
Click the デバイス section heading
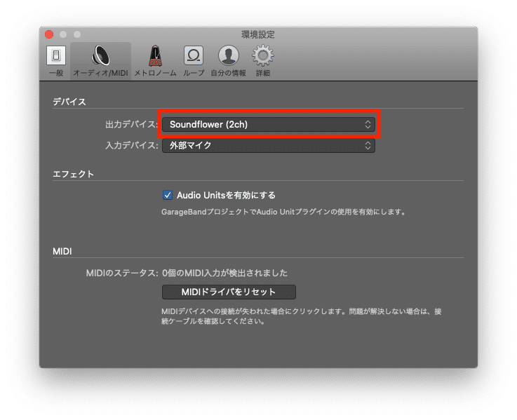pos(69,102)
